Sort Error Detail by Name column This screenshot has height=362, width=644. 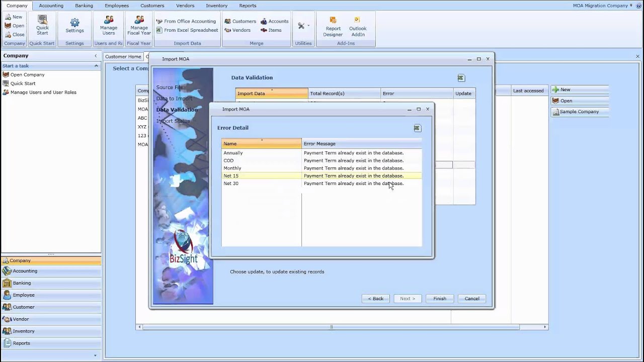coord(262,144)
